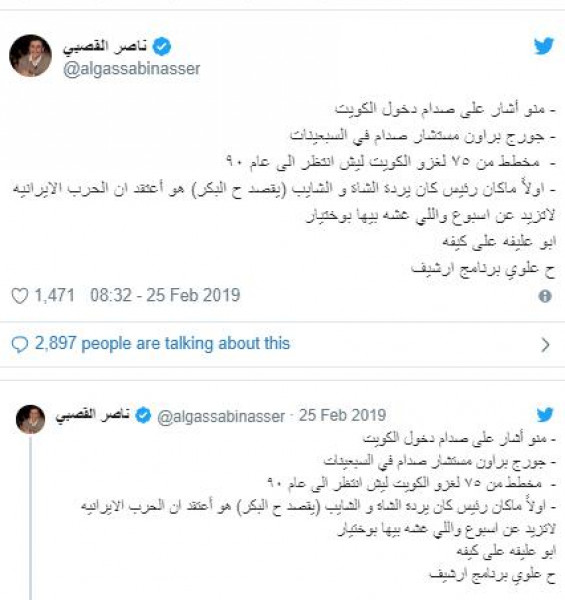
Task: Open '2,897 people are talking about this'
Action: click(162, 343)
